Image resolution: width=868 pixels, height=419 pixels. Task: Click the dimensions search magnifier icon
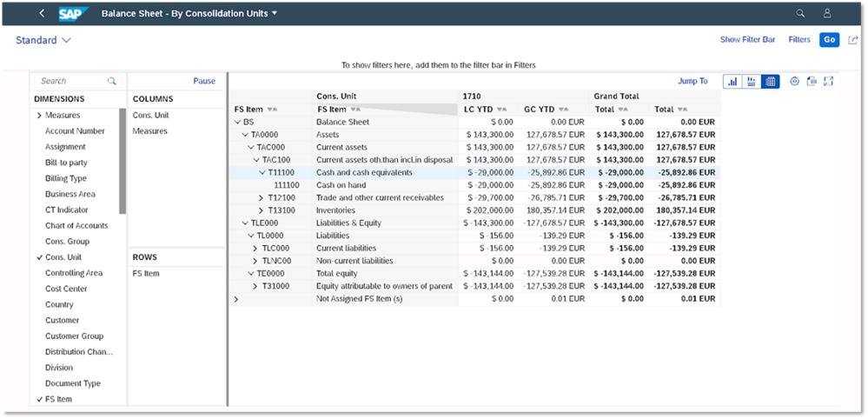(112, 81)
